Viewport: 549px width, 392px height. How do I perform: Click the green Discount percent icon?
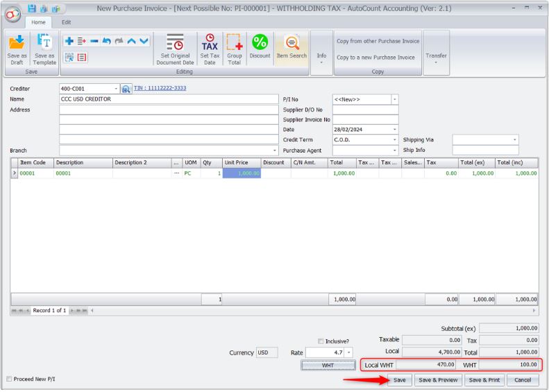point(260,46)
